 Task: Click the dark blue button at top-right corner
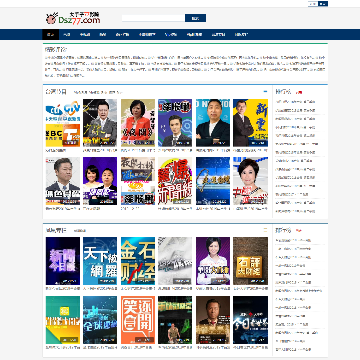[323, 4]
